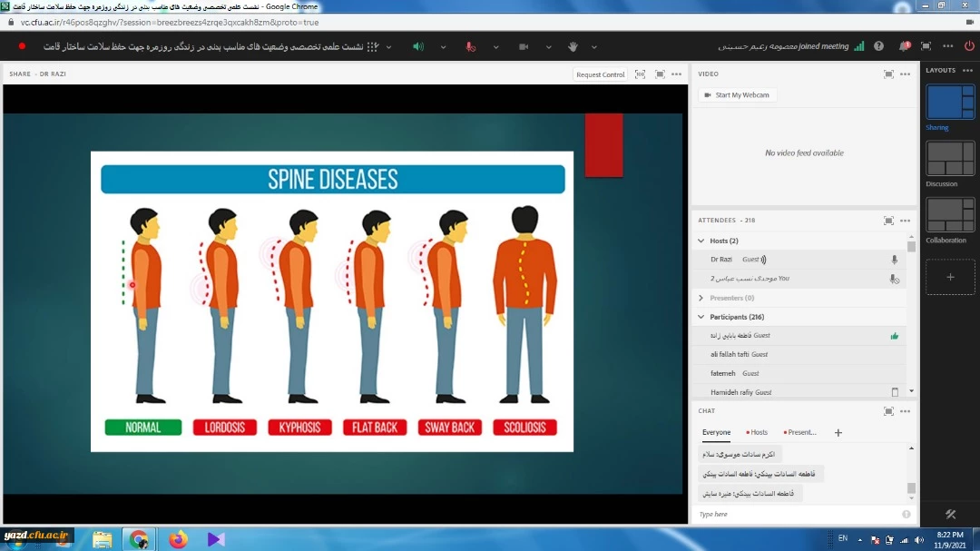
Task: Unmute the microphone in the top bar
Action: [x=471, y=46]
